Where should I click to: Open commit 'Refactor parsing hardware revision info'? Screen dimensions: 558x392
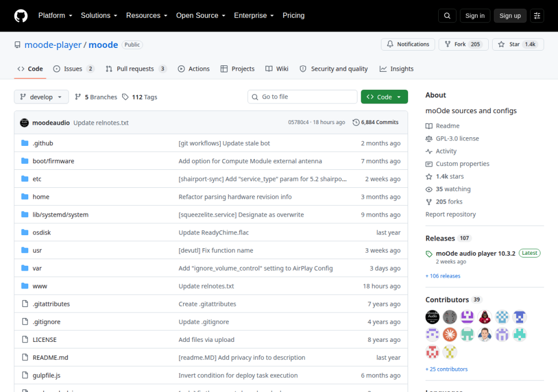click(x=235, y=197)
